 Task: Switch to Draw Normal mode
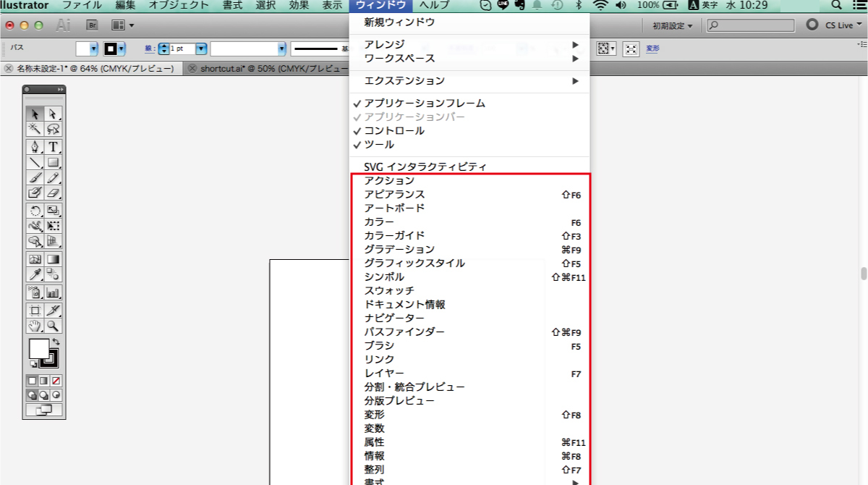click(33, 395)
